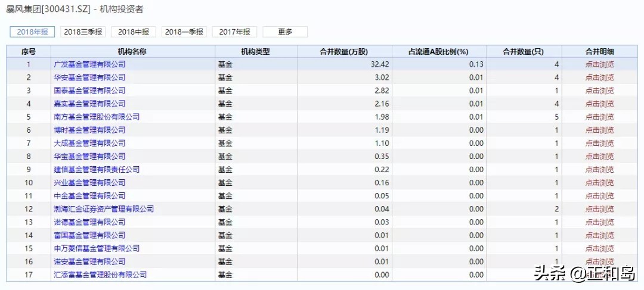Select the 0.35 share quantity cell
The width and height of the screenshot is (644, 290).
(345, 156)
